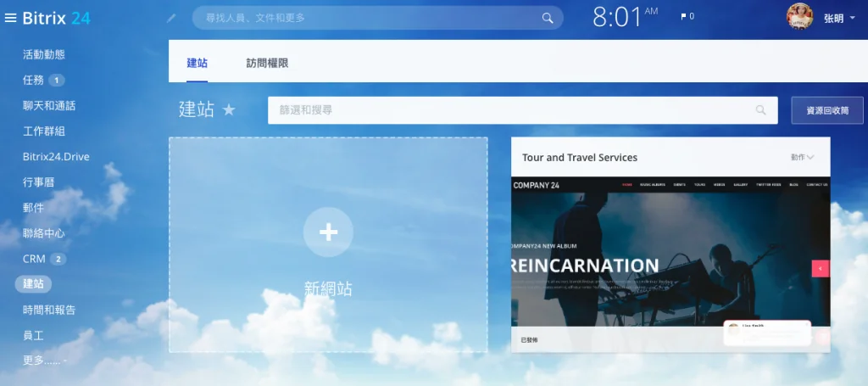The image size is (868, 386).
Task: Click the plus icon to create 新網站
Action: click(x=328, y=232)
